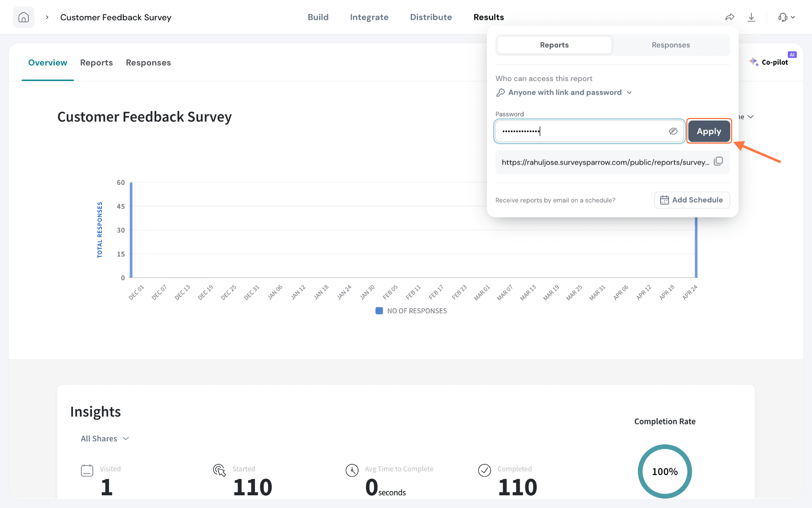Click the Add Schedule button
812x508 pixels.
coord(692,200)
